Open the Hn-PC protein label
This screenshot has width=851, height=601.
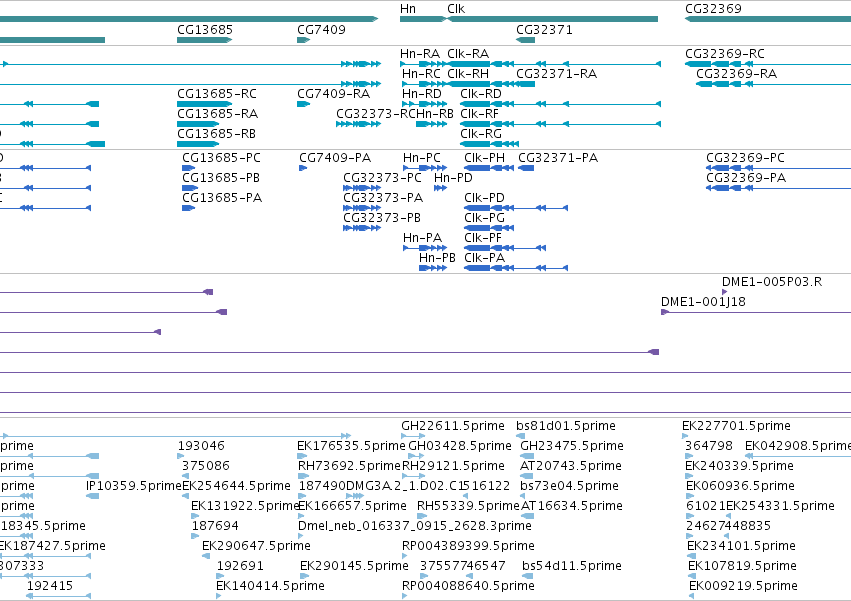422,158
